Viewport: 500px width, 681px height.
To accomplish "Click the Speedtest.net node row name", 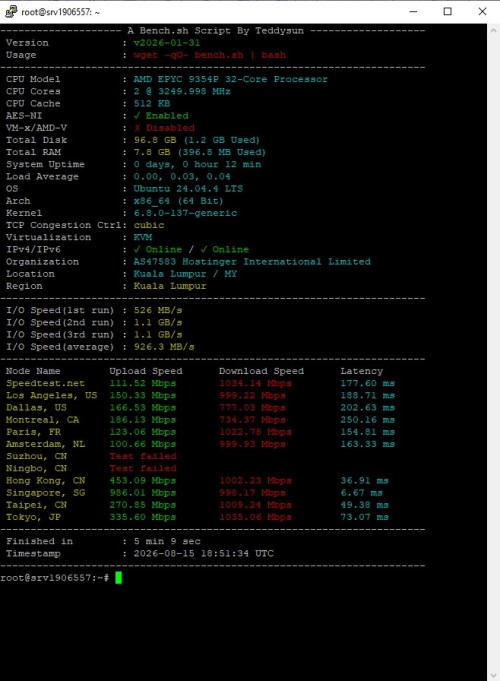I will click(x=45, y=383).
